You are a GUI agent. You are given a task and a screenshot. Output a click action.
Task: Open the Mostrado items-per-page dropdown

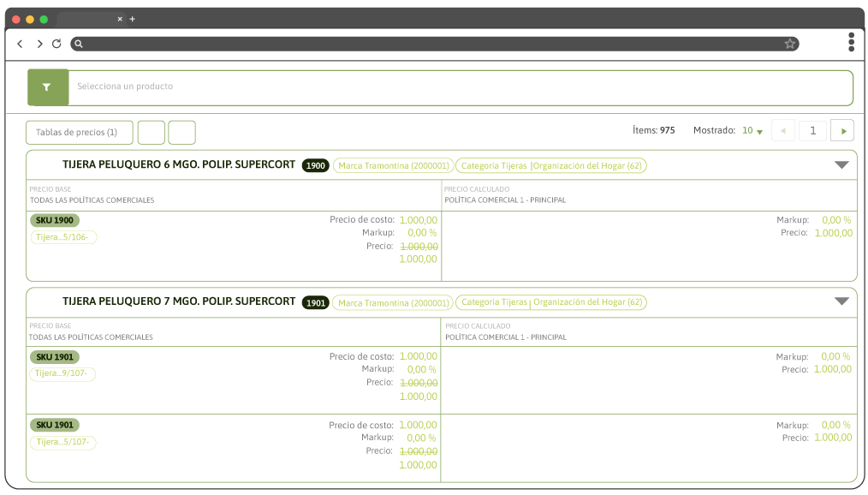click(752, 131)
